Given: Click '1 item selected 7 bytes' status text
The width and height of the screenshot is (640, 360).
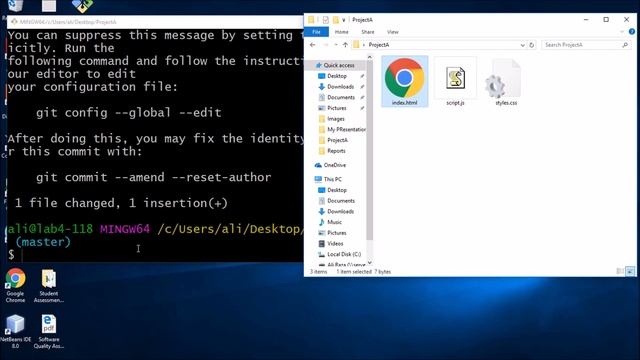Looking at the screenshot, I should tap(363, 271).
